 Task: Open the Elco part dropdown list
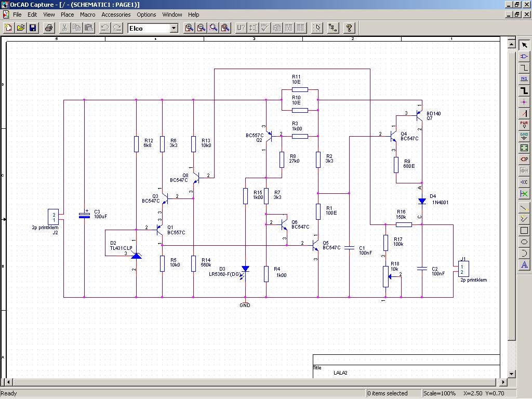click(x=174, y=28)
